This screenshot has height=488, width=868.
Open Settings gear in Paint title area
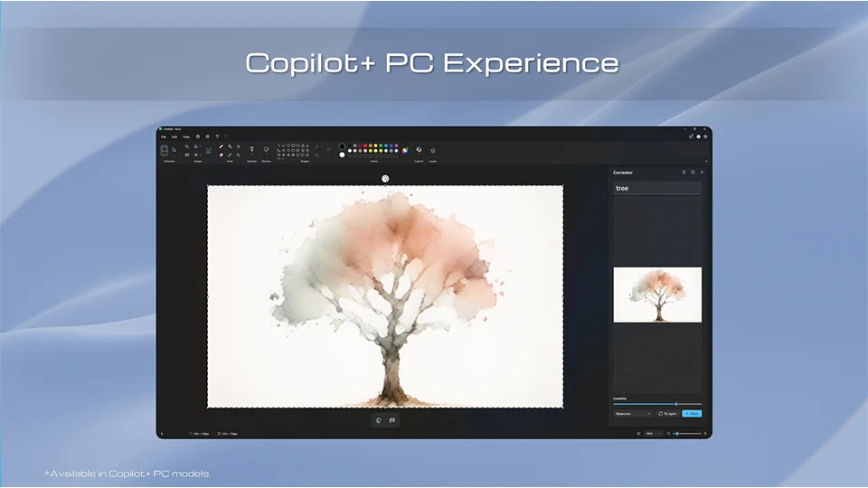(705, 136)
